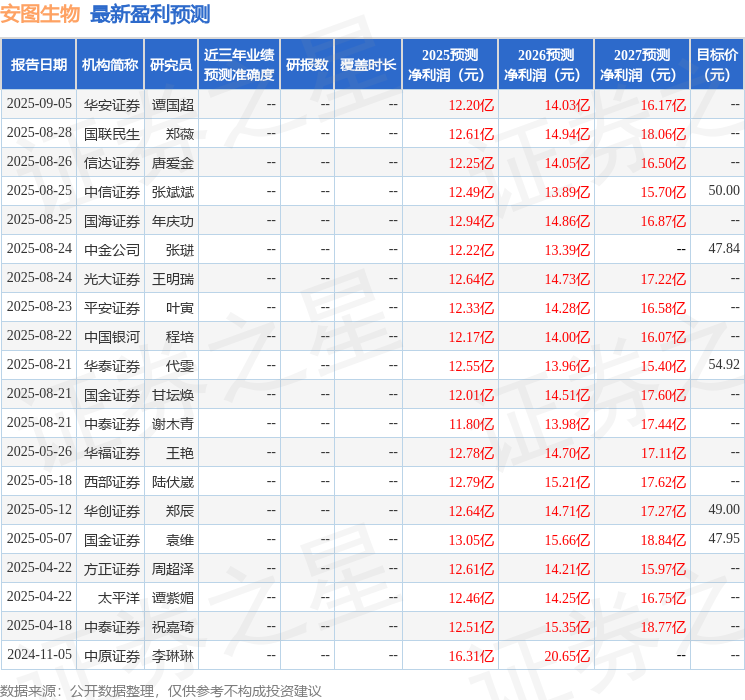Screen dimensions: 745x700
Task: Click the date 2024-11-05
Action: [39, 654]
